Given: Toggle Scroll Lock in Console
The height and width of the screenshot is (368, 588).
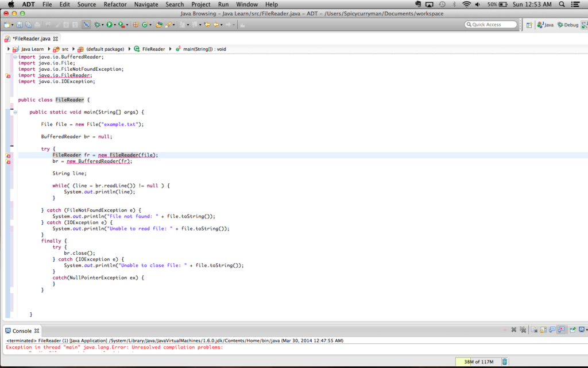Looking at the screenshot, I should 543,329.
